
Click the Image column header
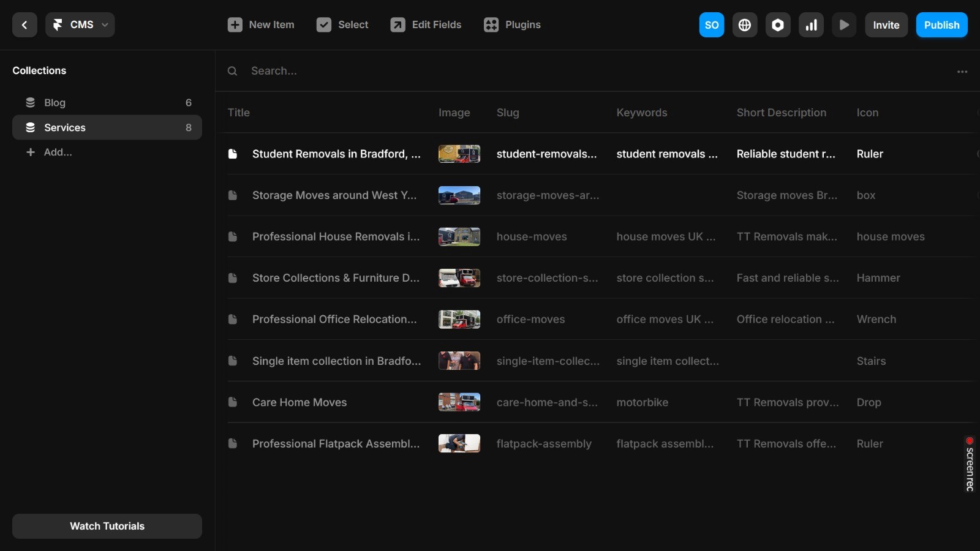(454, 113)
